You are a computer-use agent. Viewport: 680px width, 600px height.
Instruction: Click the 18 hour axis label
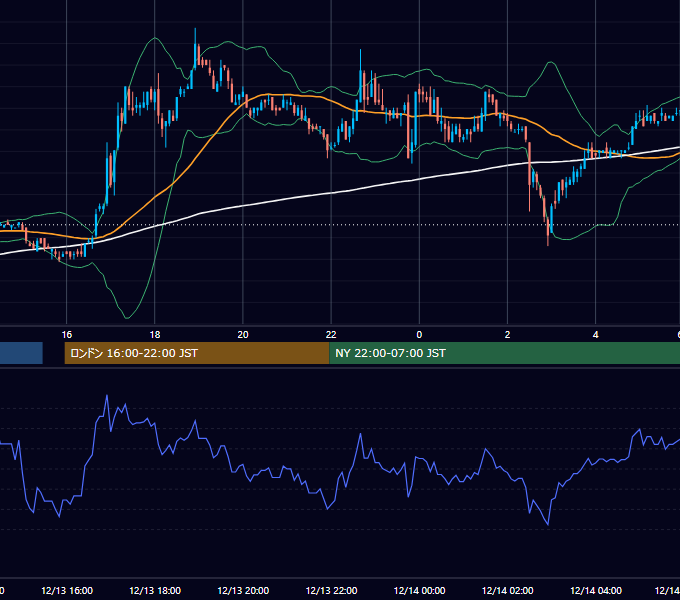pyautogui.click(x=155, y=335)
